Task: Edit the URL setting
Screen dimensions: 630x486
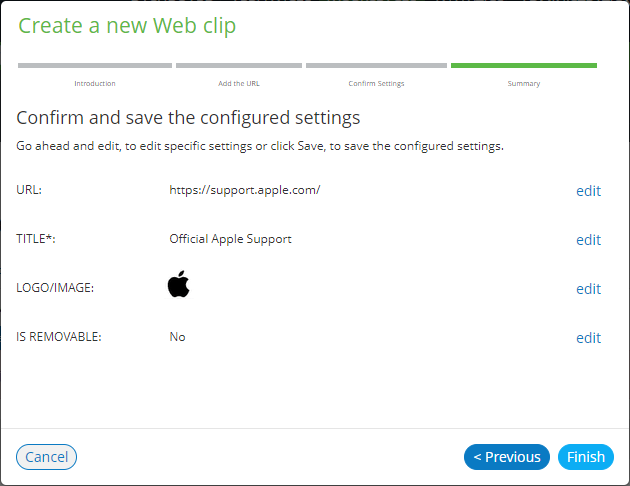Action: pos(588,191)
